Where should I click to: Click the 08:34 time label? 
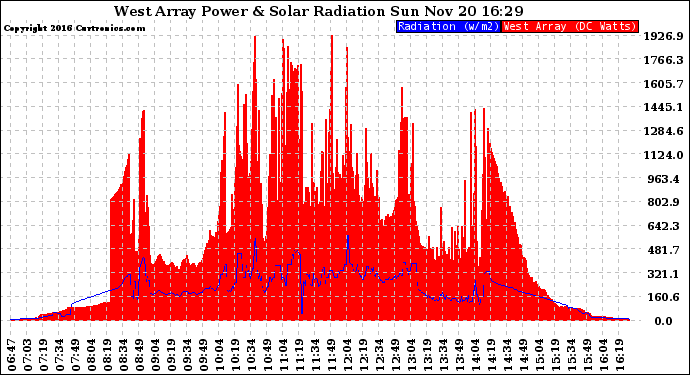click(x=123, y=355)
